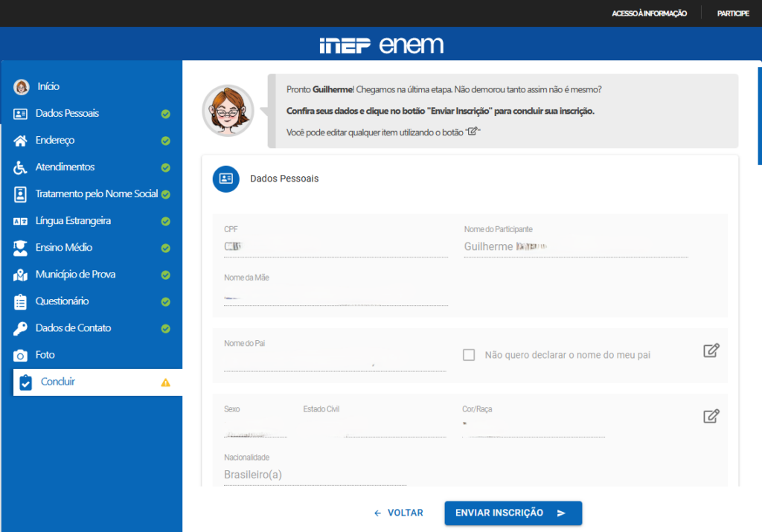Click the Foto camera icon
Image resolution: width=762 pixels, height=532 pixels.
click(20, 356)
